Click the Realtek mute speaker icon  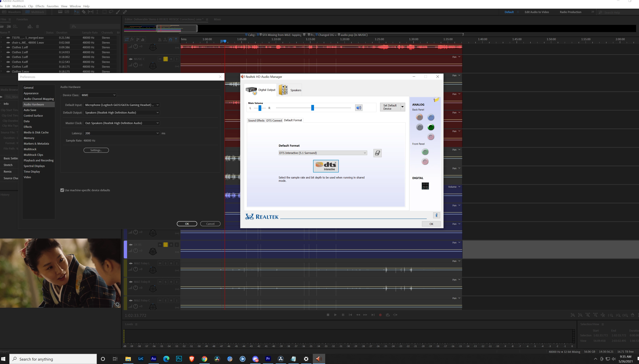[359, 108]
